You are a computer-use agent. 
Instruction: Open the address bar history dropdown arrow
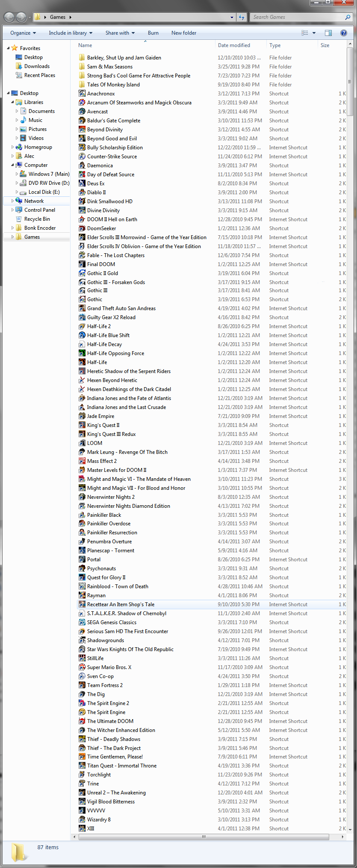(x=232, y=18)
